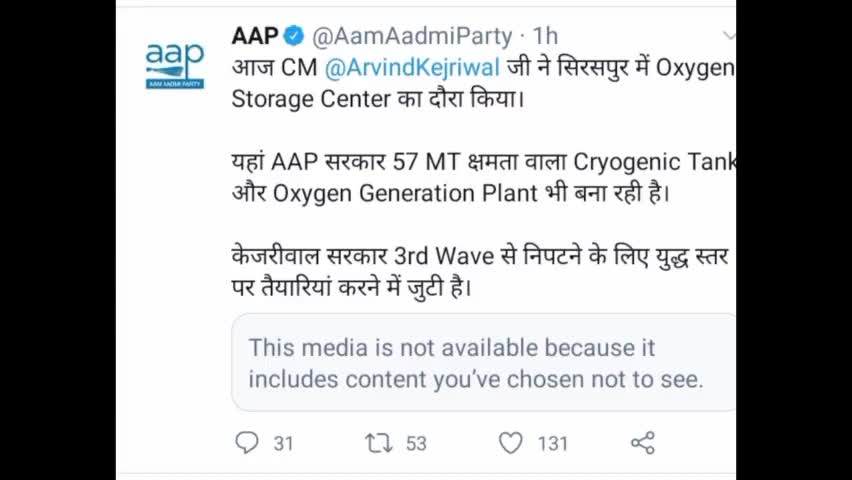Viewport: 852px width, 480px height.
Task: Click the reply count 31
Action: (283, 443)
